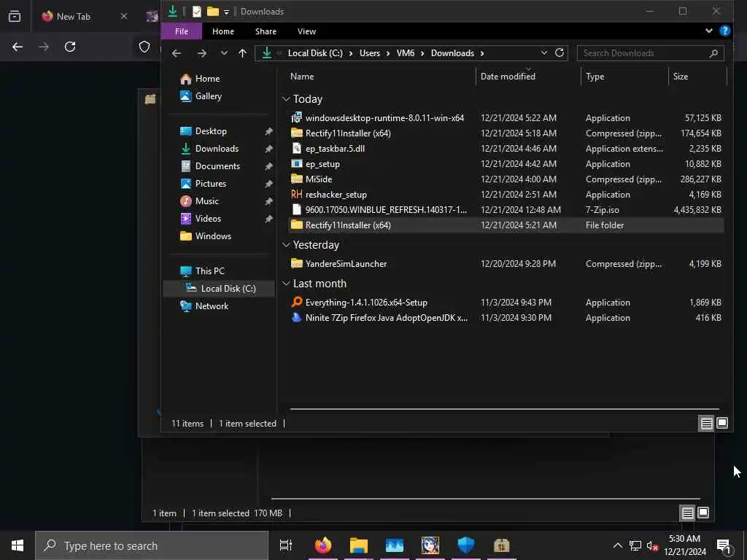747x560 pixels.
Task: Collapse the Yesterday group
Action: 286,245
